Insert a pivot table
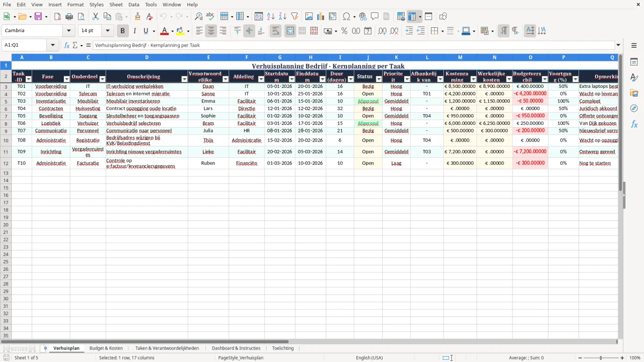Viewport: 644px width, 362px height. 332,17
